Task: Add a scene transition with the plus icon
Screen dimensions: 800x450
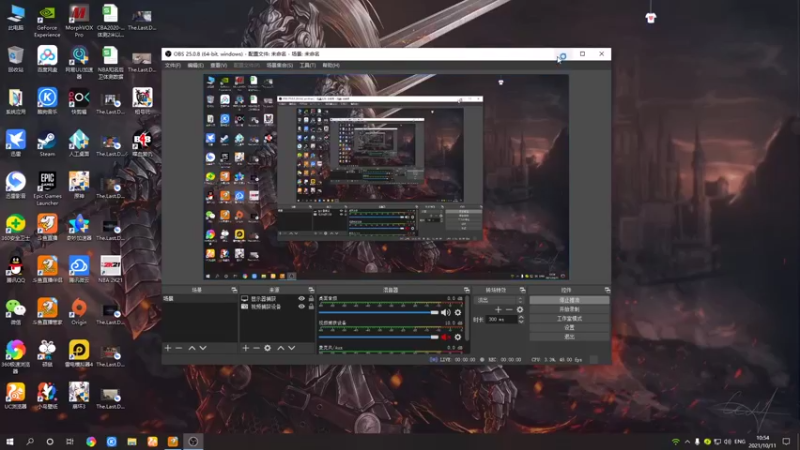Action: [x=498, y=309]
